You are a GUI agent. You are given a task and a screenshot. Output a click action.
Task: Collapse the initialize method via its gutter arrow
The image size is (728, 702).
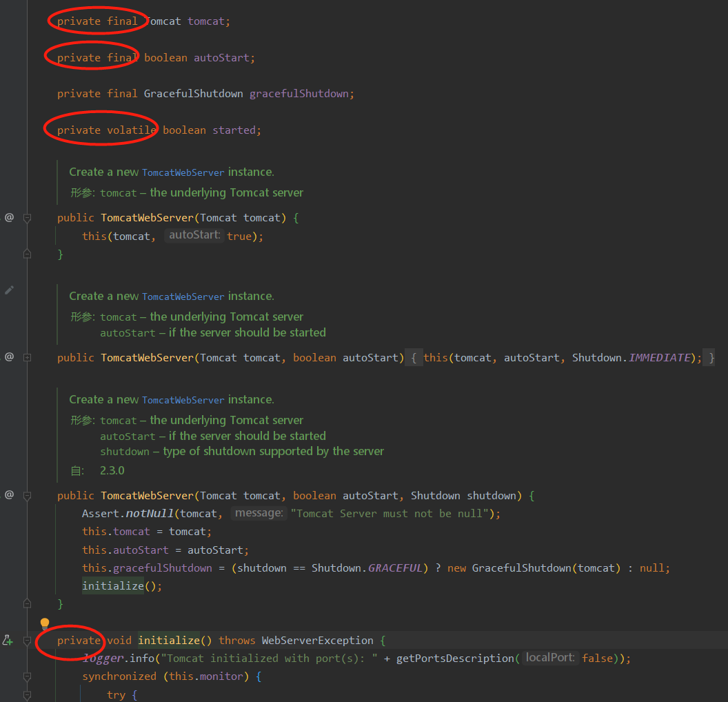(x=27, y=640)
